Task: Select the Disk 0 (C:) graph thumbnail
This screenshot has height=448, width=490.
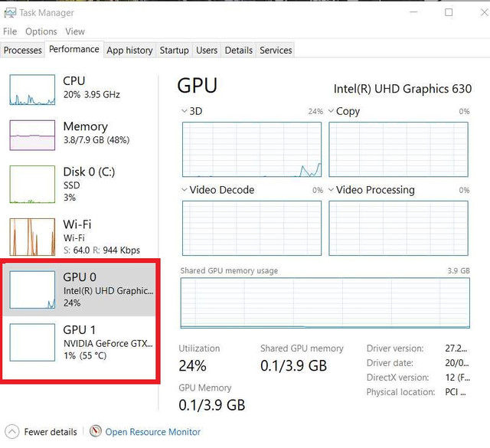Action: (x=32, y=184)
